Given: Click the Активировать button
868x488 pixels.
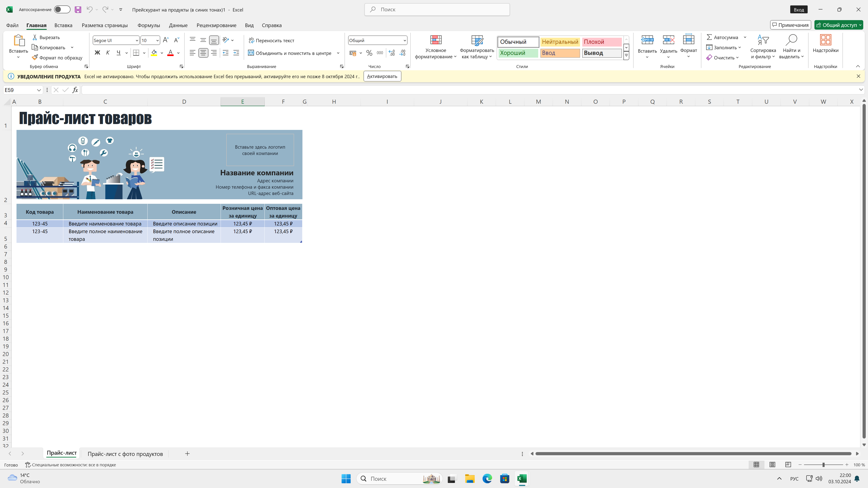Looking at the screenshot, I should click(x=382, y=76).
